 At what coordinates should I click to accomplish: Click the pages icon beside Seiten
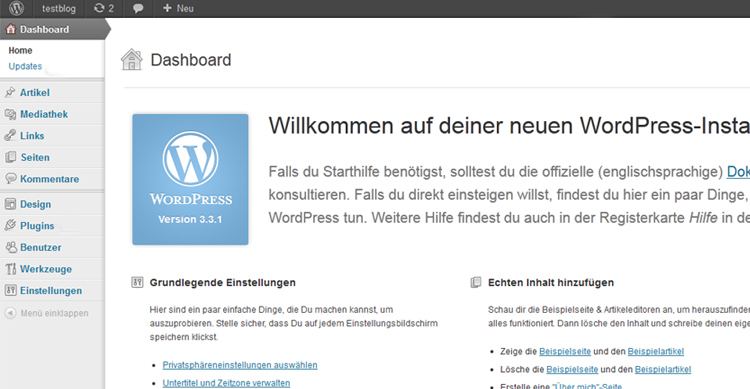click(10, 157)
